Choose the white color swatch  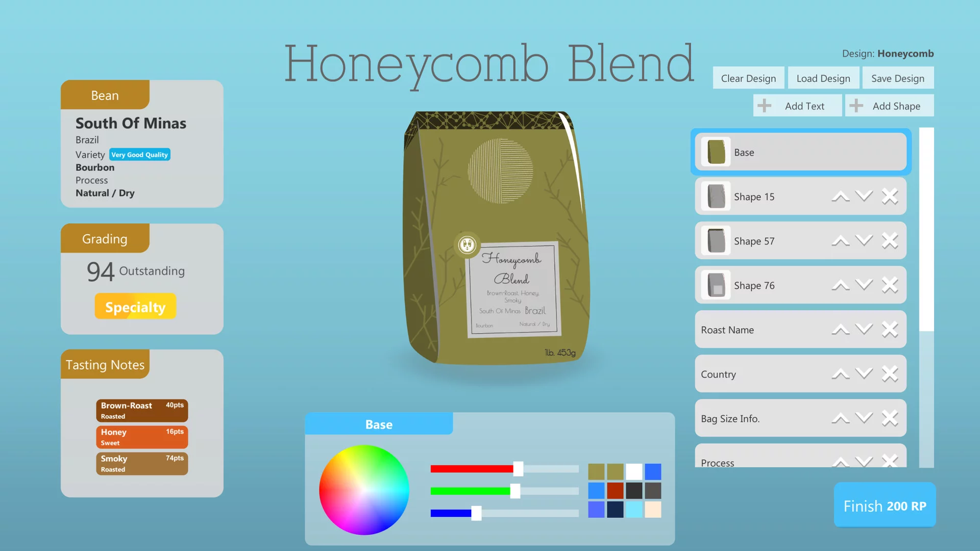(x=634, y=471)
